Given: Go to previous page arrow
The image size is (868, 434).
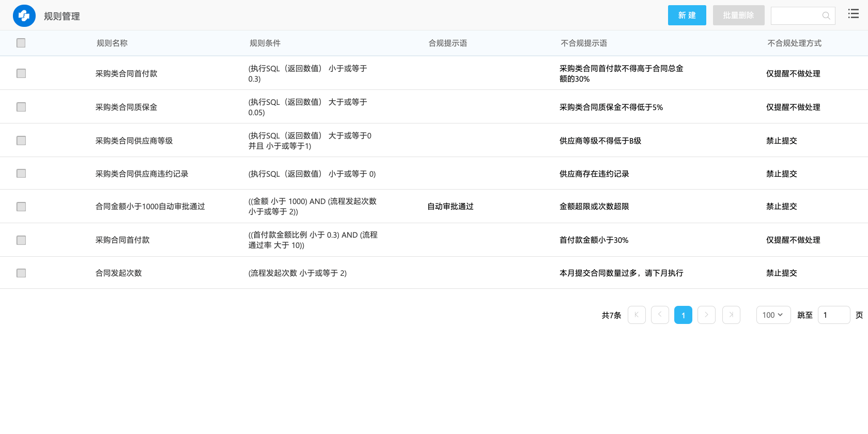Looking at the screenshot, I should click(x=660, y=315).
